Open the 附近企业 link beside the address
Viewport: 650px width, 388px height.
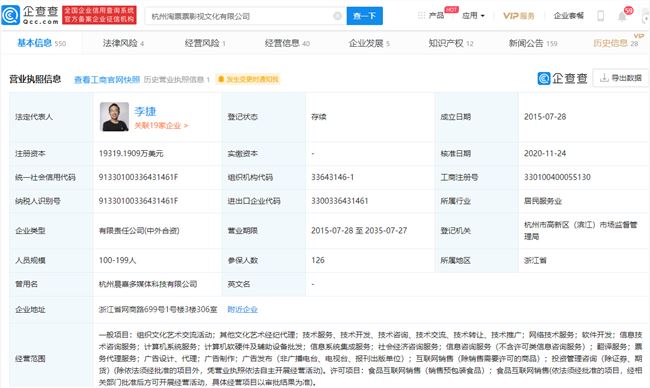click(x=243, y=309)
